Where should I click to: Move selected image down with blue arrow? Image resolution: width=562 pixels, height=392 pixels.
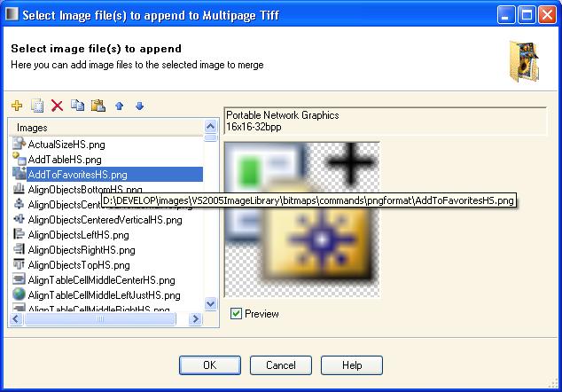tap(140, 106)
